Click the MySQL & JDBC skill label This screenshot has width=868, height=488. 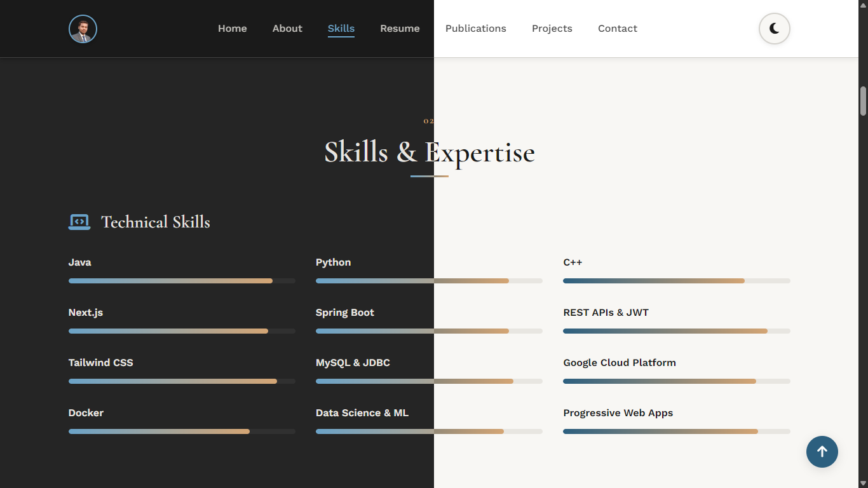[353, 363]
